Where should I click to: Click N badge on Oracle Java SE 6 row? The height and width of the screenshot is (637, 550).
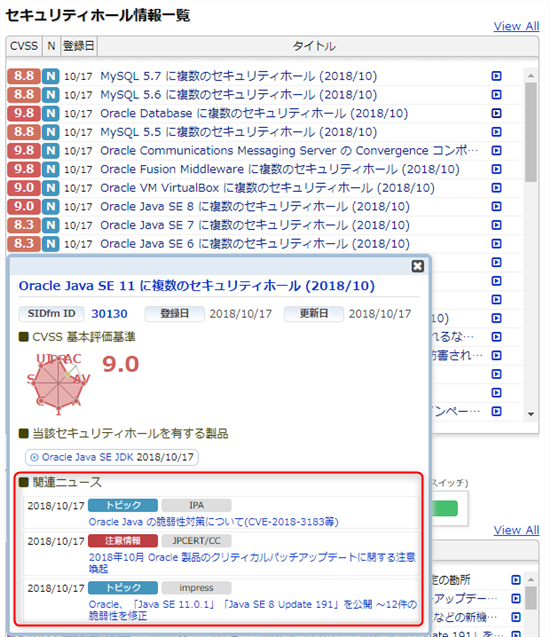(x=51, y=244)
